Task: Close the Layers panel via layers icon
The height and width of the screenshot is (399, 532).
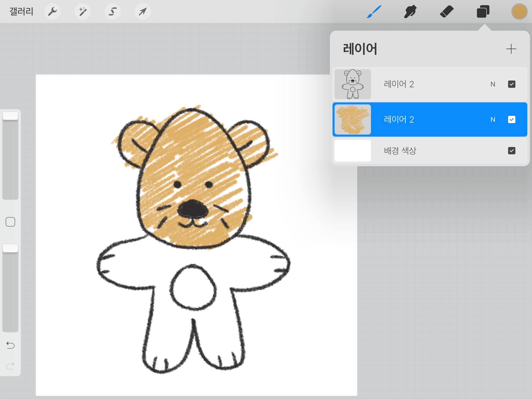Action: [x=483, y=11]
